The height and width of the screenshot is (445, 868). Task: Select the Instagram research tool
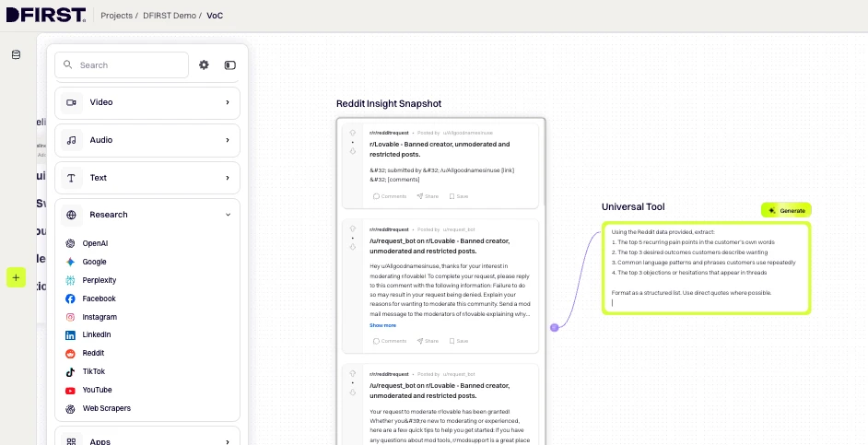coord(91,317)
